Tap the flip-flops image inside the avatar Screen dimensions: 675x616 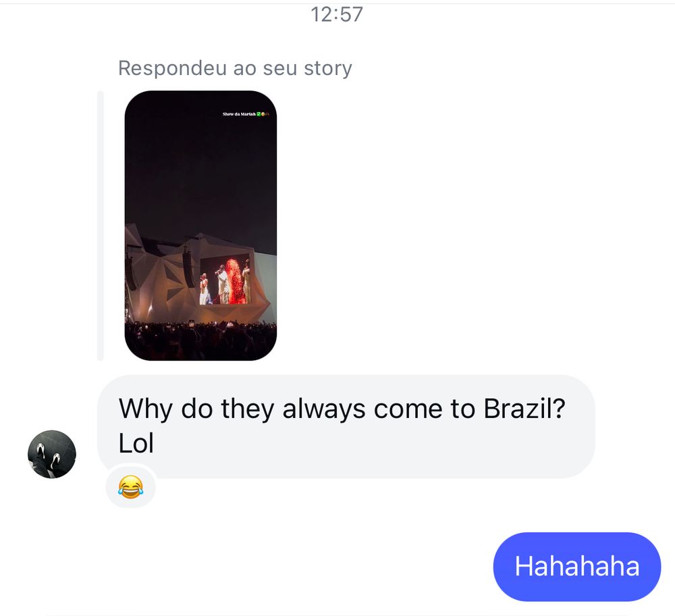pos(47,455)
